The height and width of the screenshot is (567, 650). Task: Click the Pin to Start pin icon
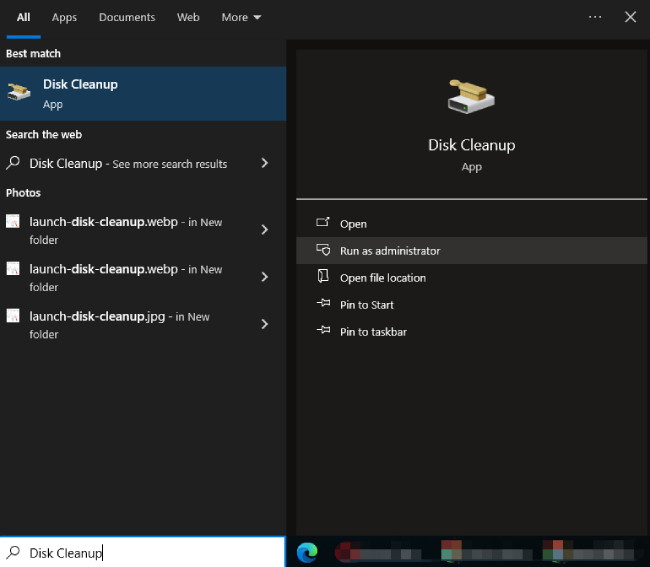(x=322, y=305)
